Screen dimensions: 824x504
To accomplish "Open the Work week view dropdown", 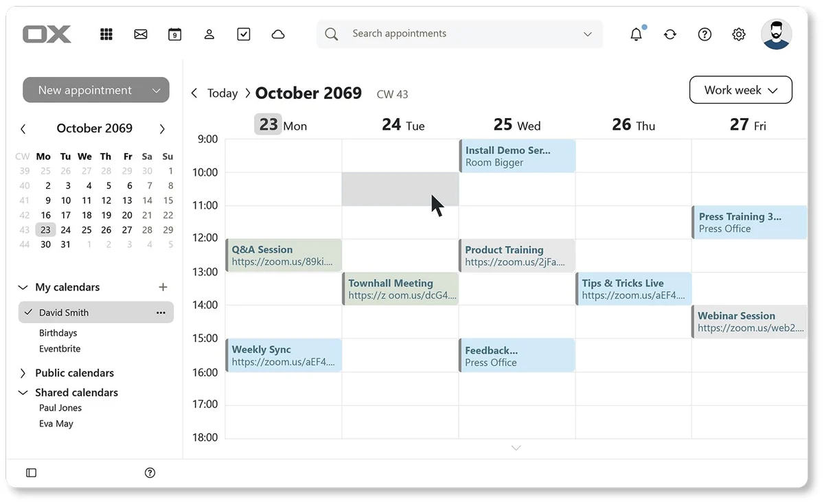I will [740, 89].
